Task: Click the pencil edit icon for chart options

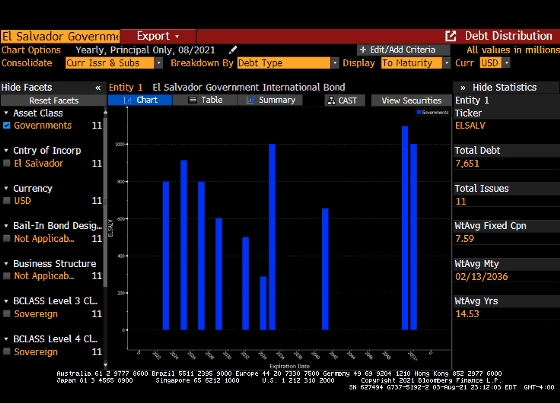Action: tap(233, 50)
